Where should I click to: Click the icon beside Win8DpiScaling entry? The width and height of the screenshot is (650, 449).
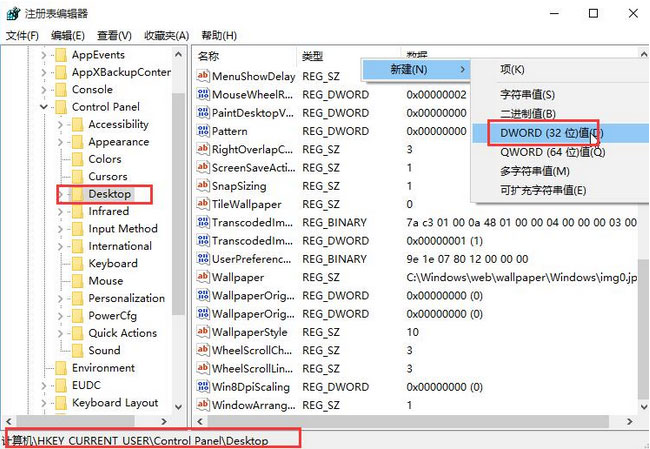coord(203,387)
